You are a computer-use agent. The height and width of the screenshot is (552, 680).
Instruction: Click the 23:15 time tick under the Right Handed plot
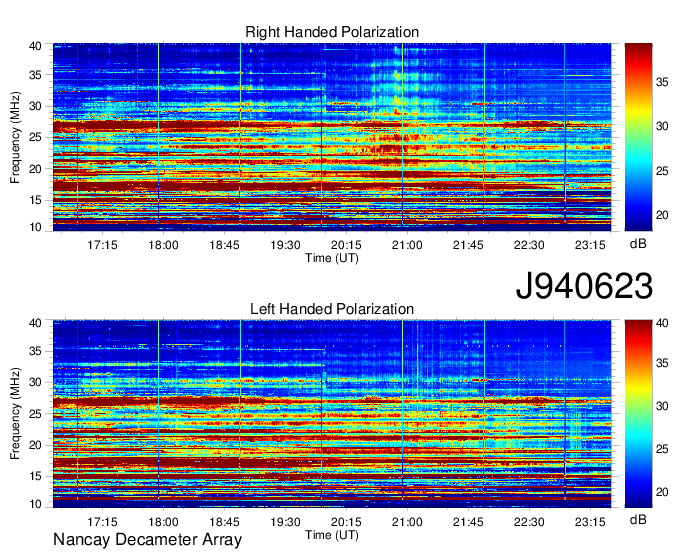point(590,245)
